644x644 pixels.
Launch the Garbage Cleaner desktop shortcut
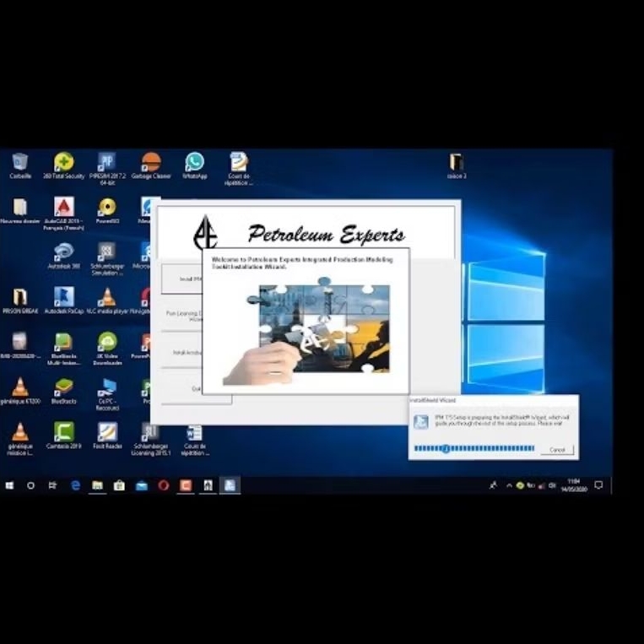[151, 165]
